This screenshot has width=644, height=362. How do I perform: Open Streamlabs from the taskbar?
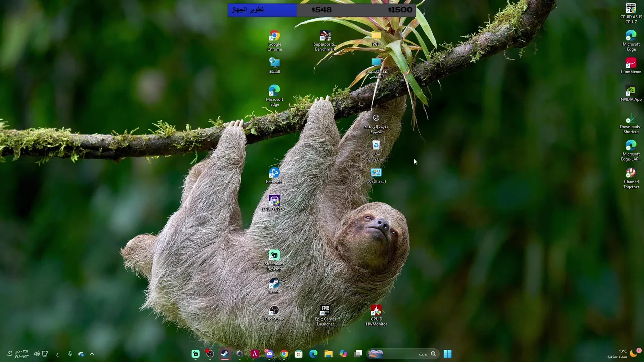pyautogui.click(x=195, y=354)
